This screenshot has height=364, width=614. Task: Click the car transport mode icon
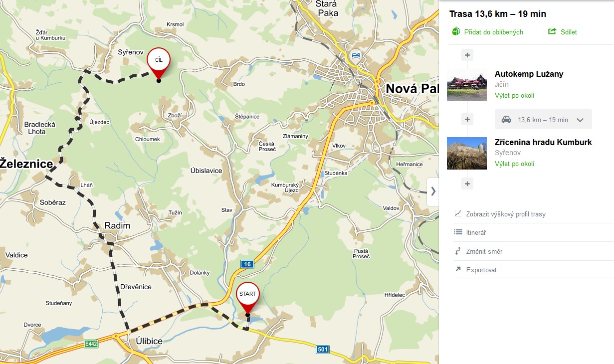click(506, 120)
